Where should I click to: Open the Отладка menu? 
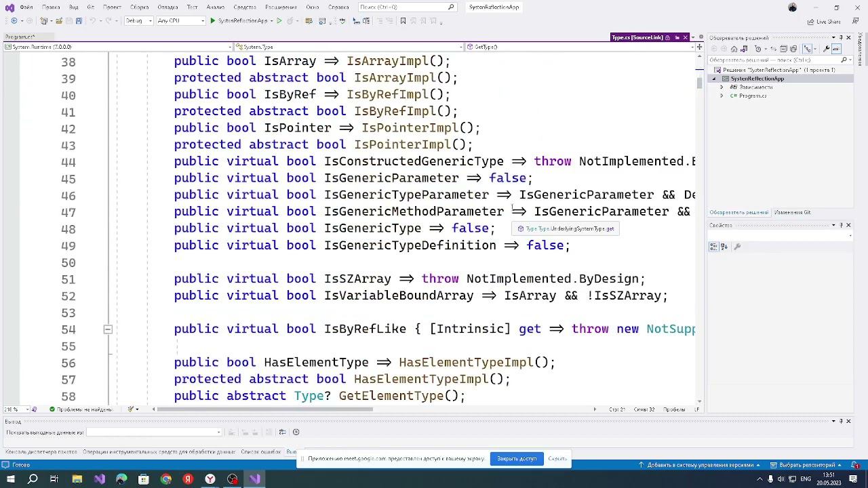pyautogui.click(x=167, y=7)
